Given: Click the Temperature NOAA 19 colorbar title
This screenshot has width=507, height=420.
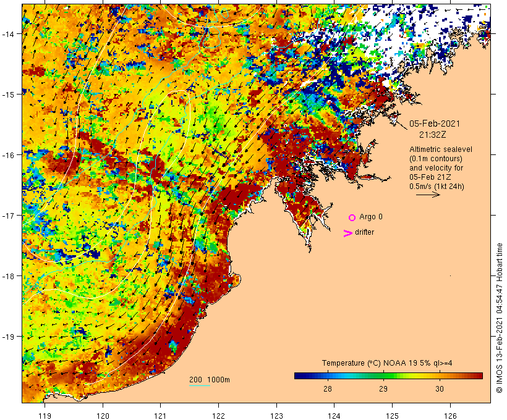Looking at the screenshot, I should coord(386,363).
